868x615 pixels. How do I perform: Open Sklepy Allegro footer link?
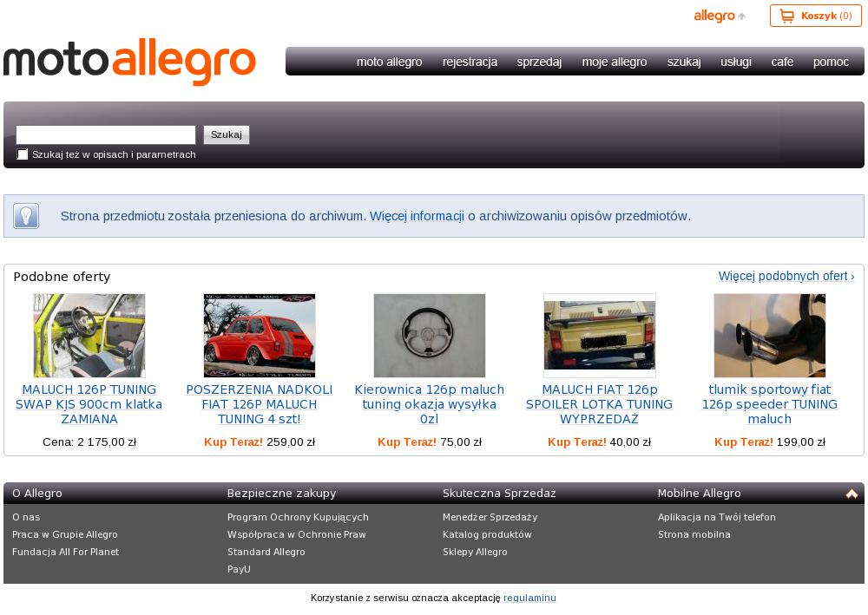(475, 552)
